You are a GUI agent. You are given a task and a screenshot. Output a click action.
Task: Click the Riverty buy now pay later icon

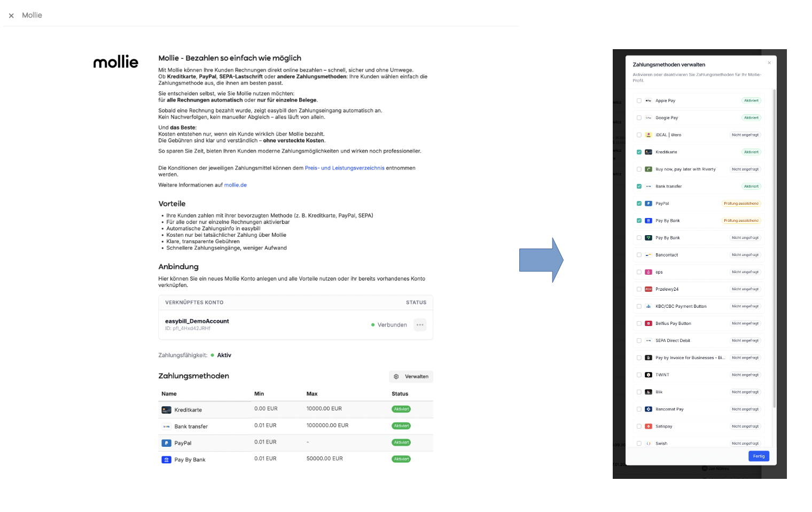648,169
